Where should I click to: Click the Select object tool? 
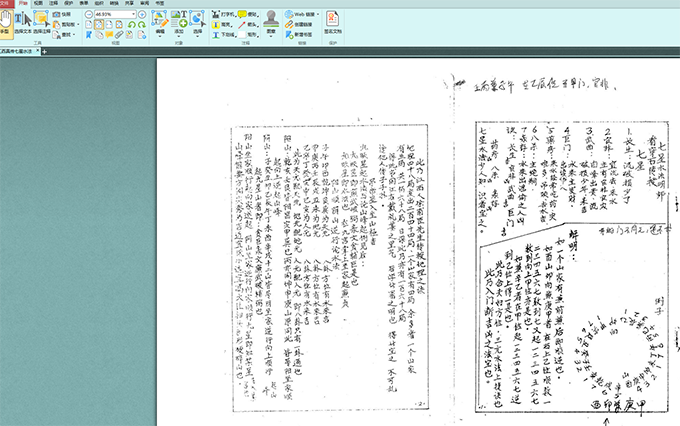[197, 24]
